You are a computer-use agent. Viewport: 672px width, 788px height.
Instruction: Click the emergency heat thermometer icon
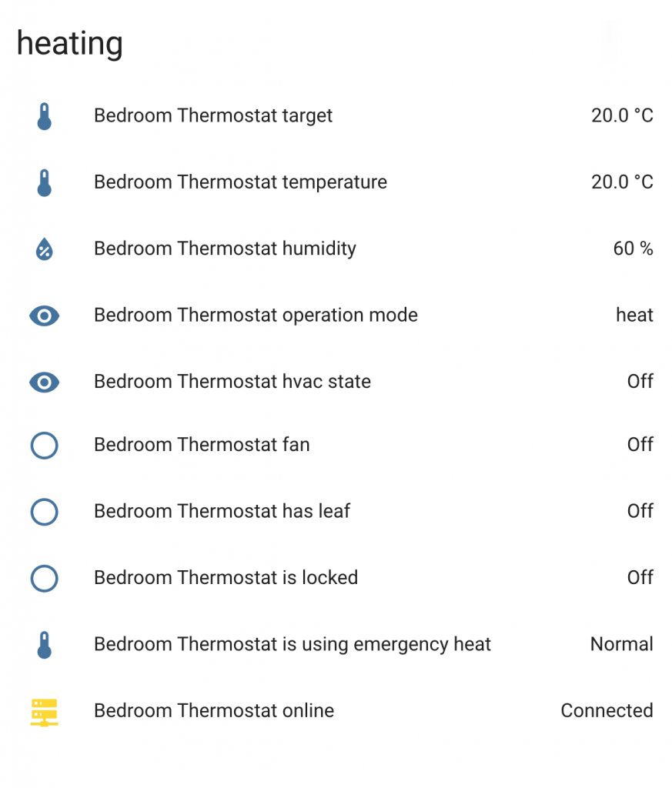45,645
